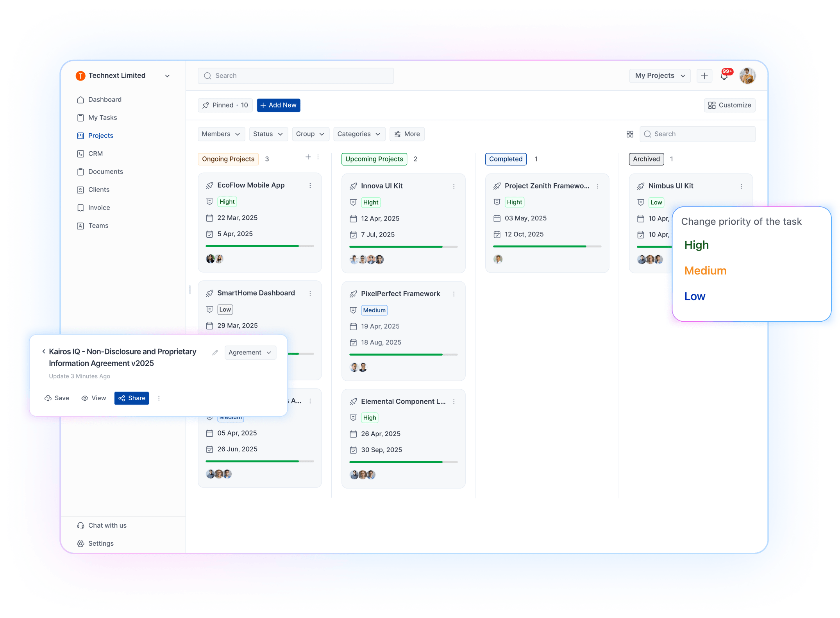This screenshot has height=618, width=840.
Task: Expand the Members filter dropdown
Action: 221,134
